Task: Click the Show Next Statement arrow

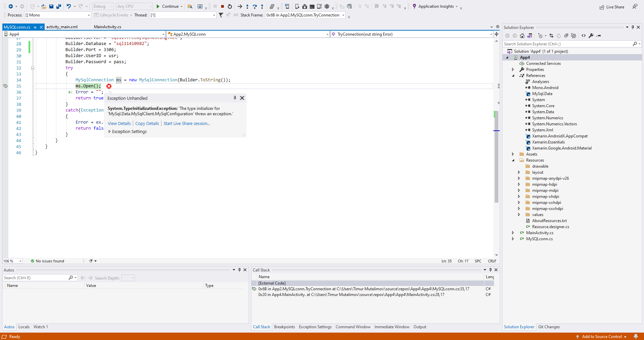Action: click(x=240, y=6)
